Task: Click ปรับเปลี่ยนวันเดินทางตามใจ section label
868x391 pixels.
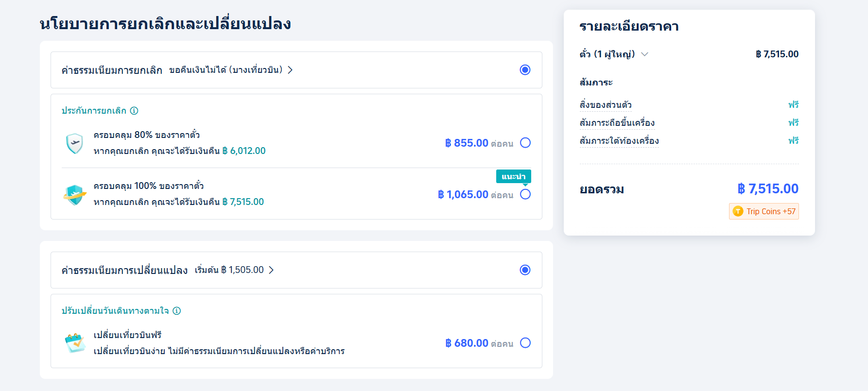Action: 115,311
